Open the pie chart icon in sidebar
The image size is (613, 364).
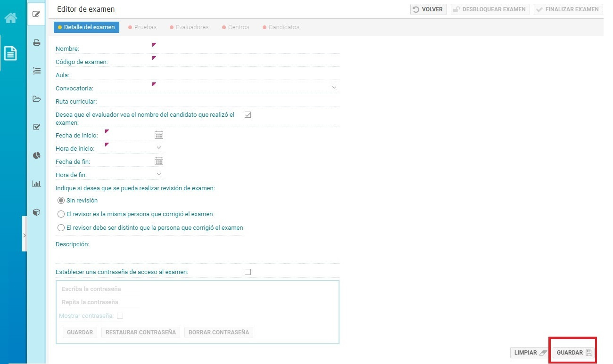click(36, 155)
